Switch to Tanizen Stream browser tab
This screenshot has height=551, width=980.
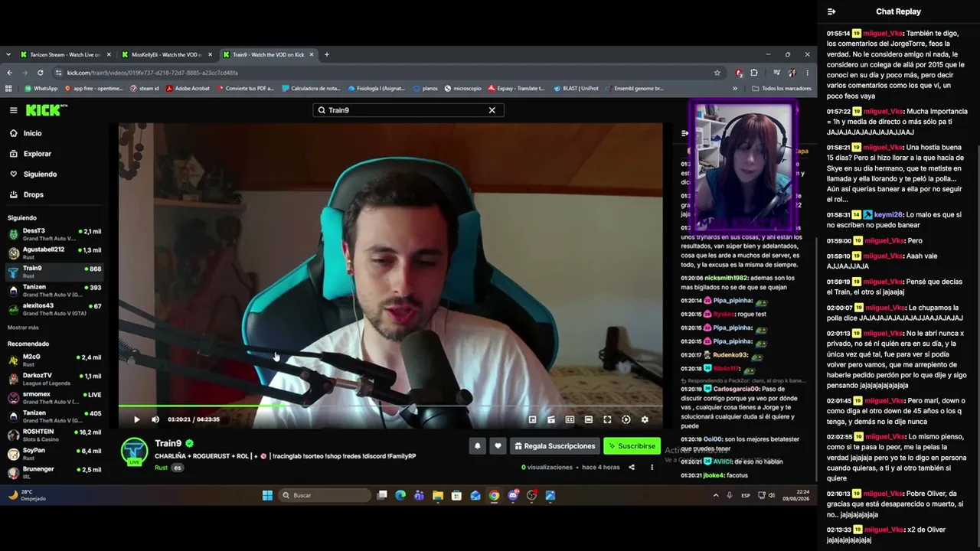(x=65, y=54)
